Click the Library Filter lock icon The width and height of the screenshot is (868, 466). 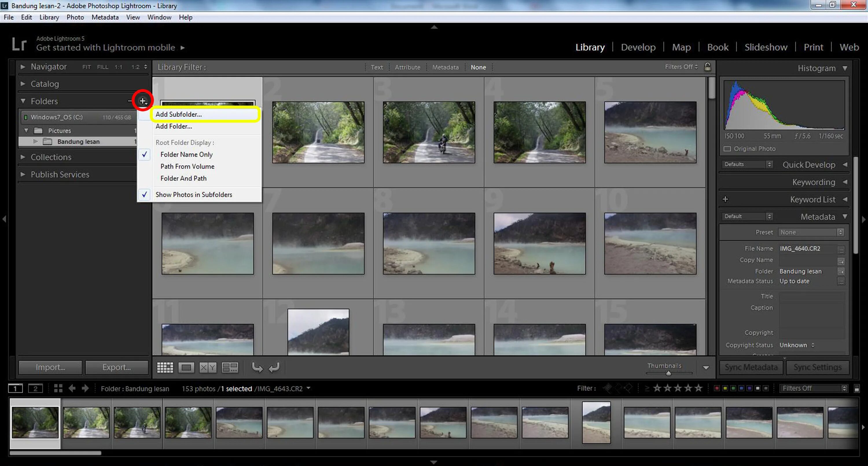(x=707, y=67)
